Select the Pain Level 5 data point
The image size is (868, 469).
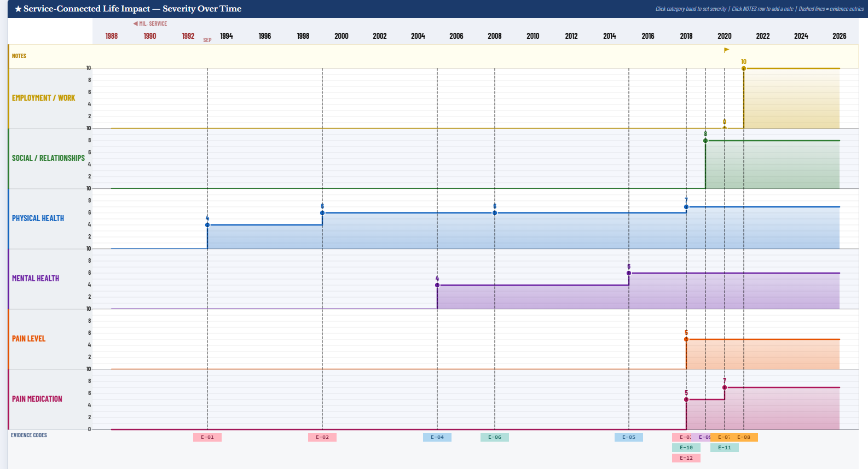point(686,339)
